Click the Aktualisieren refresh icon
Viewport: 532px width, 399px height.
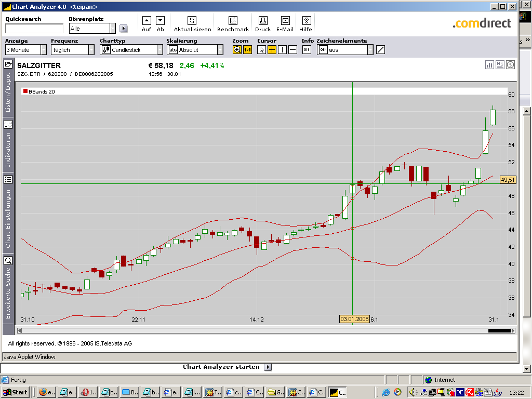pos(192,21)
